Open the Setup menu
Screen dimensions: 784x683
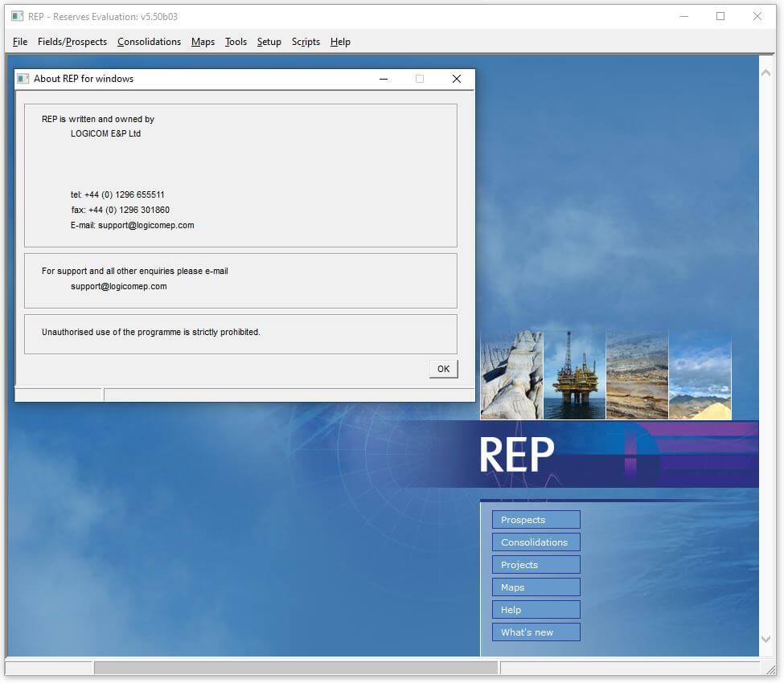pos(269,42)
